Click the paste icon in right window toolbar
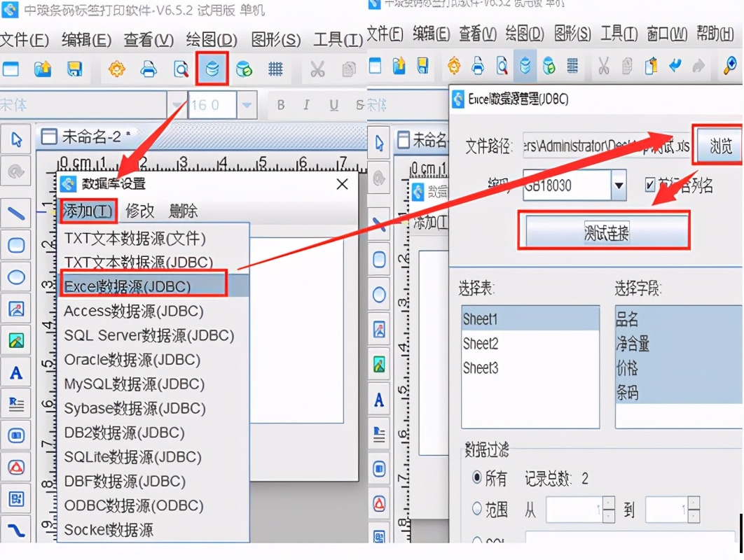 pos(652,66)
